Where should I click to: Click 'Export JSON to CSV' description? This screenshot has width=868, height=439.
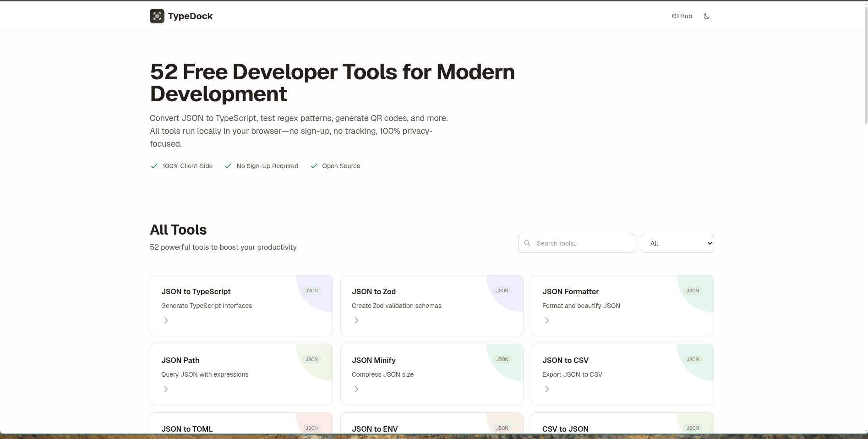572,374
